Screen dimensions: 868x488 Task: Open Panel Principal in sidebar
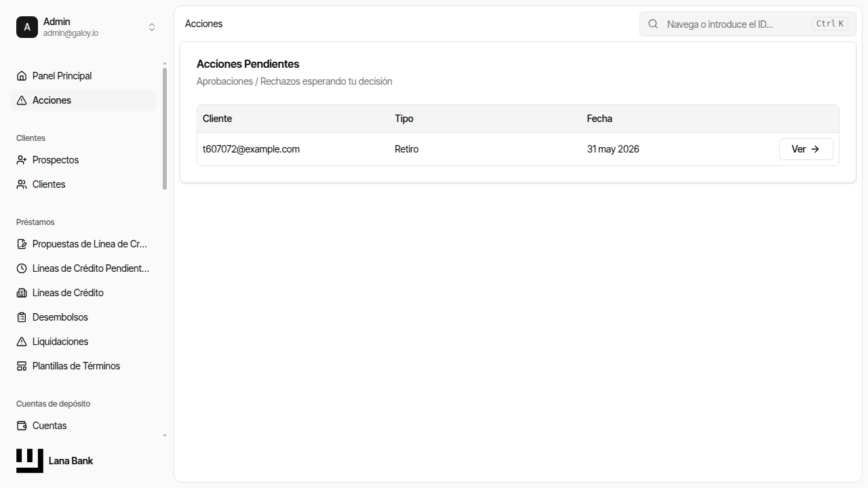pyautogui.click(x=83, y=76)
